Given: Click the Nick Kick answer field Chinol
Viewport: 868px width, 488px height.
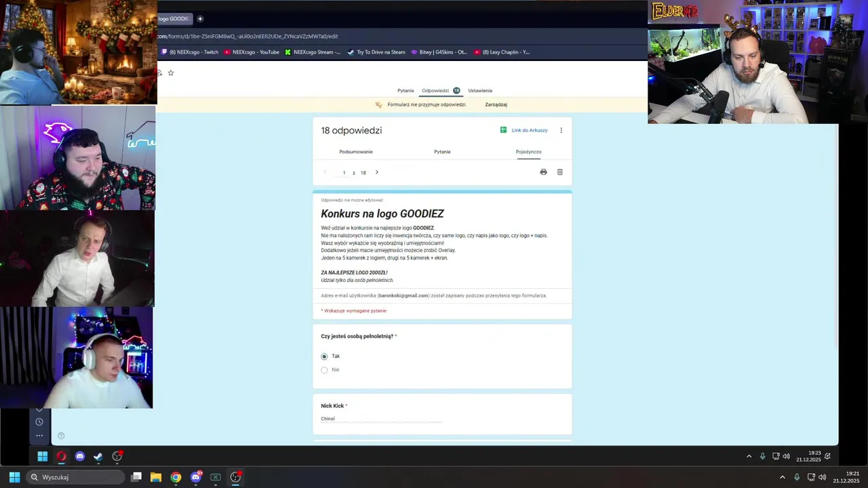Looking at the screenshot, I should (x=382, y=419).
